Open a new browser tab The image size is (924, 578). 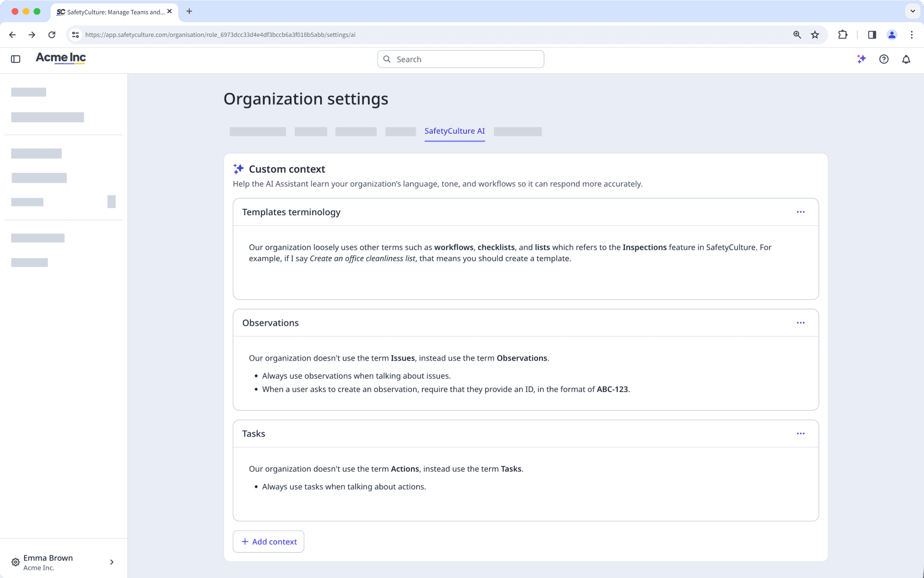pos(189,11)
